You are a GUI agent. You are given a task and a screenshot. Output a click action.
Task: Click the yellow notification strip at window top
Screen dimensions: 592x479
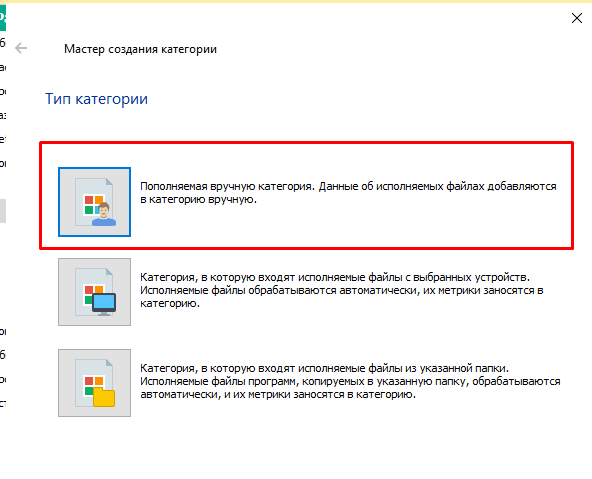[296, 1]
